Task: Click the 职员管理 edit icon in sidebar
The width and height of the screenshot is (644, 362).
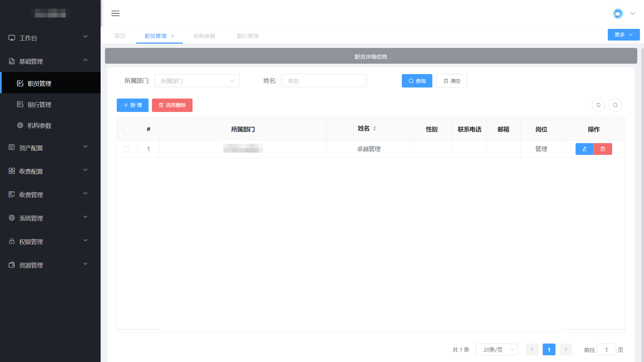Action: pos(20,83)
